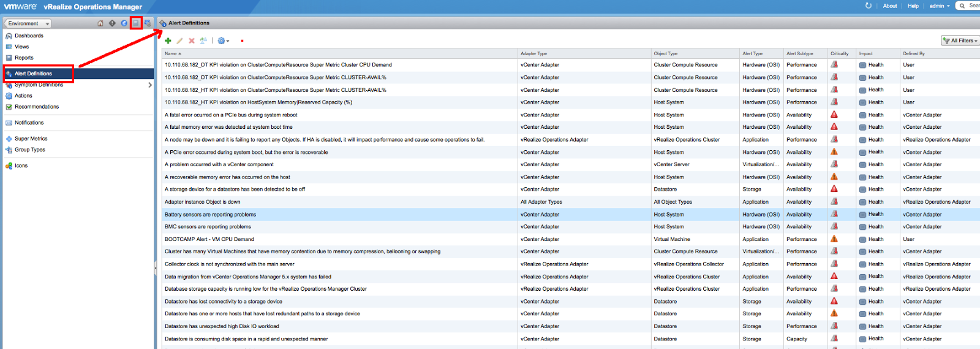Expand the admin user menu

(x=939, y=6)
